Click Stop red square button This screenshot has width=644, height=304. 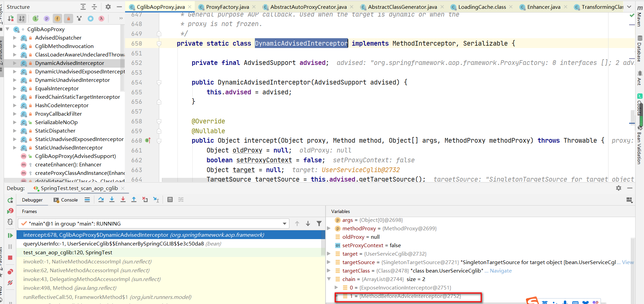10,258
